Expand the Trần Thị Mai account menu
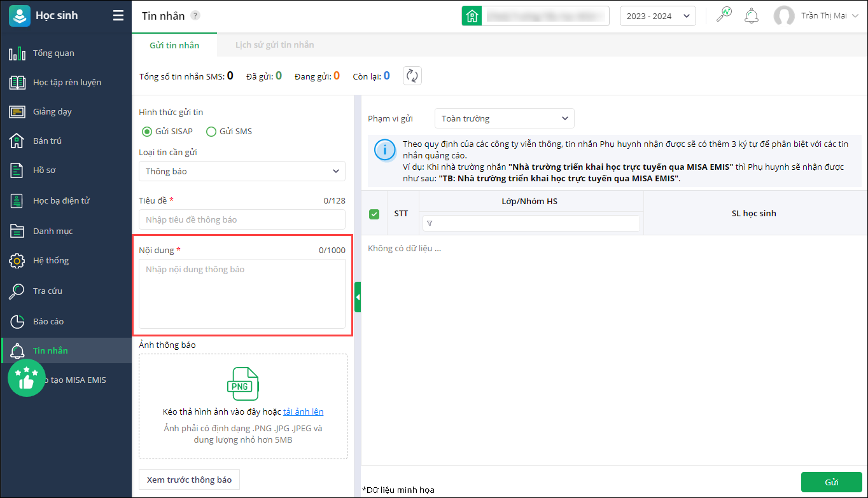 coord(831,16)
